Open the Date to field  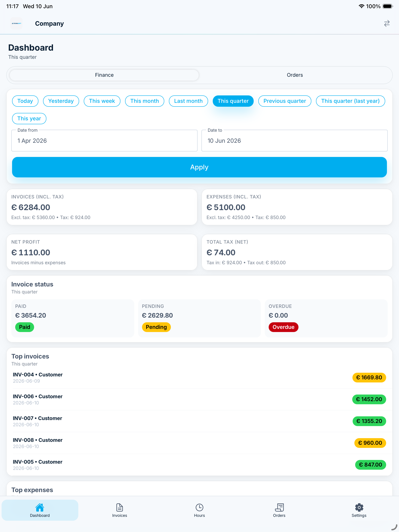pos(295,141)
